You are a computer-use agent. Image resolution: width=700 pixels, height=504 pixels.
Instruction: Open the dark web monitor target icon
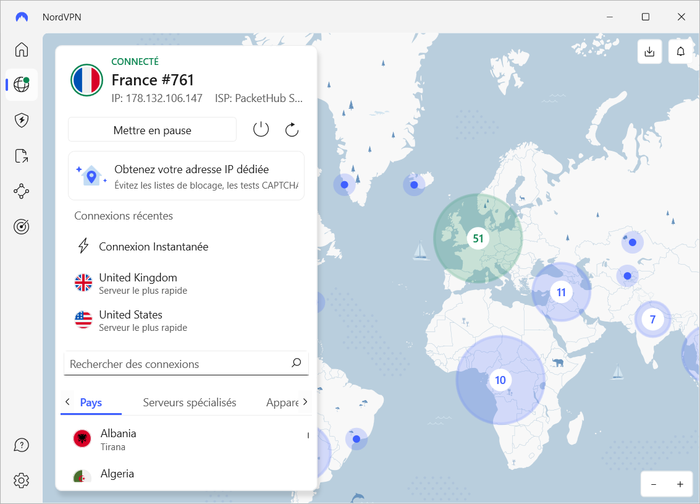(21, 227)
